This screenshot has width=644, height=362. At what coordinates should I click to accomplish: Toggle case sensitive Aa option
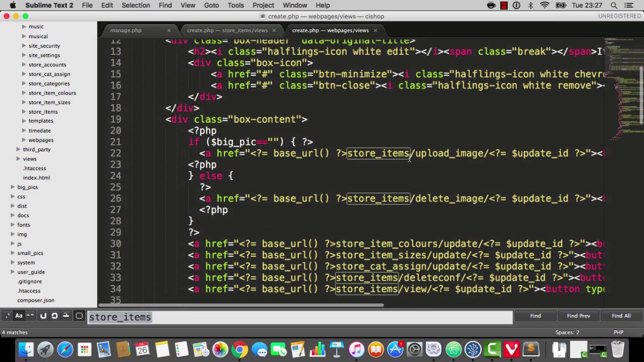coord(19,316)
